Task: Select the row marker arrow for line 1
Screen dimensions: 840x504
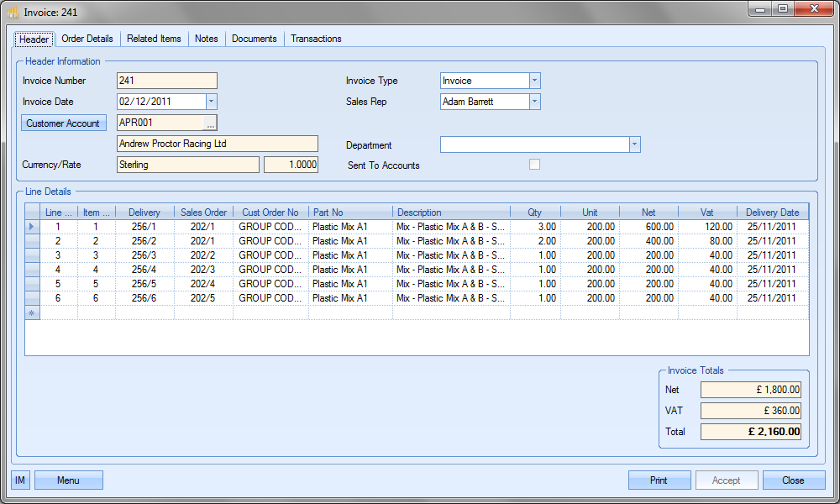Action: (33, 227)
